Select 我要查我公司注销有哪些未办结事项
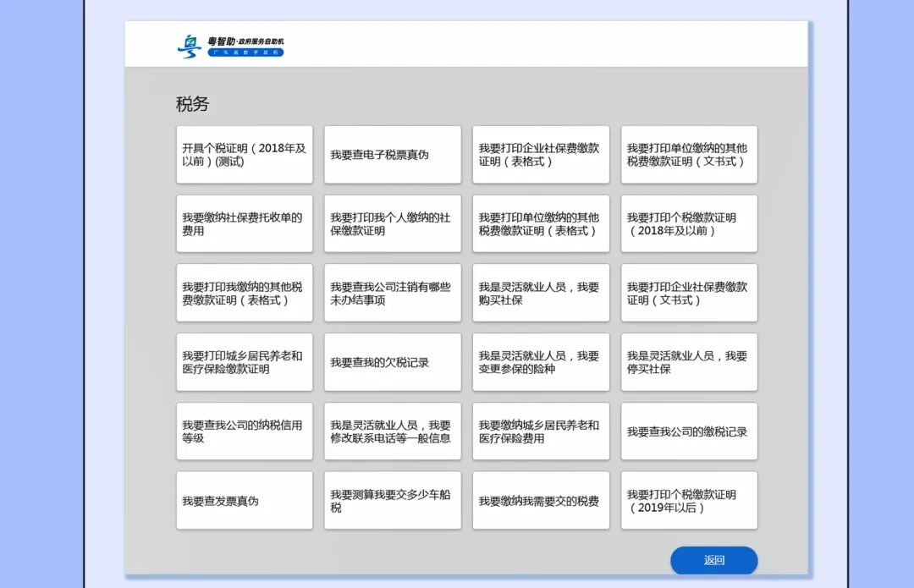Image resolution: width=914 pixels, height=588 pixels. click(392, 293)
